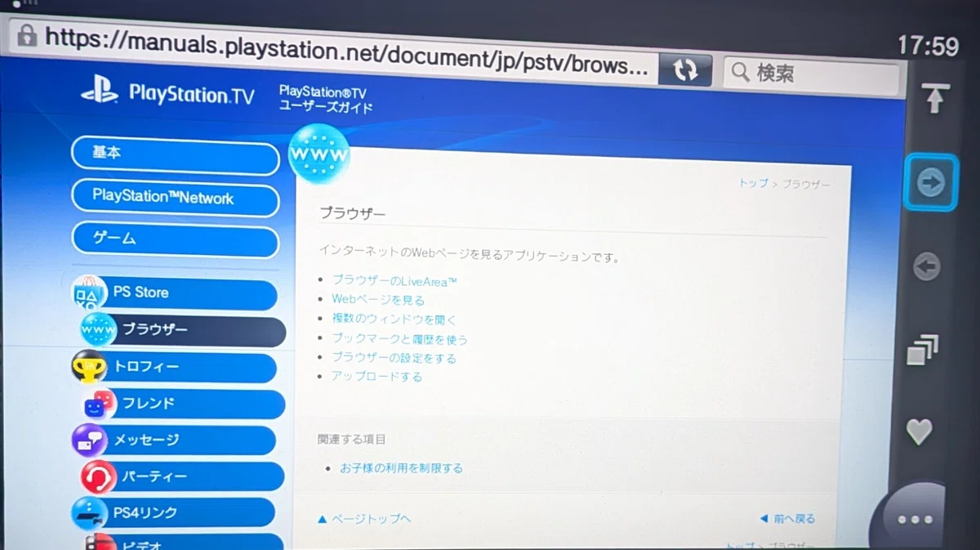This screenshot has width=980, height=550.
Task: Click the sidebar www browser icon
Action: [x=100, y=329]
